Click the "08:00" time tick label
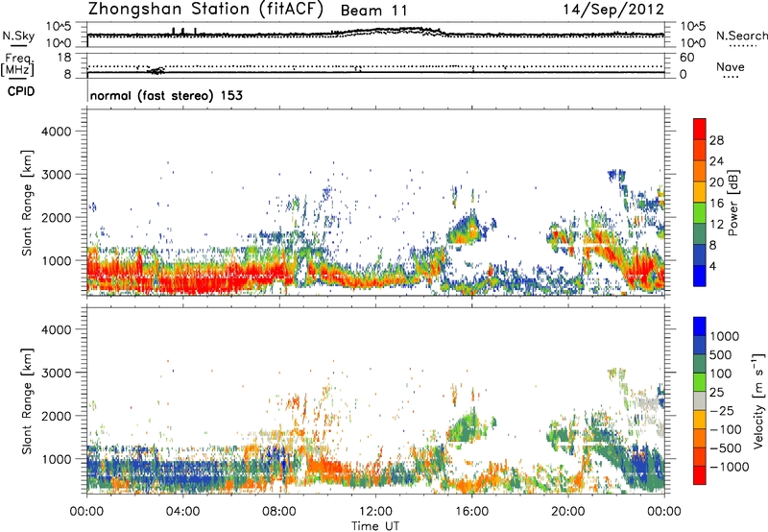This screenshot has height=532, width=768. click(x=278, y=512)
